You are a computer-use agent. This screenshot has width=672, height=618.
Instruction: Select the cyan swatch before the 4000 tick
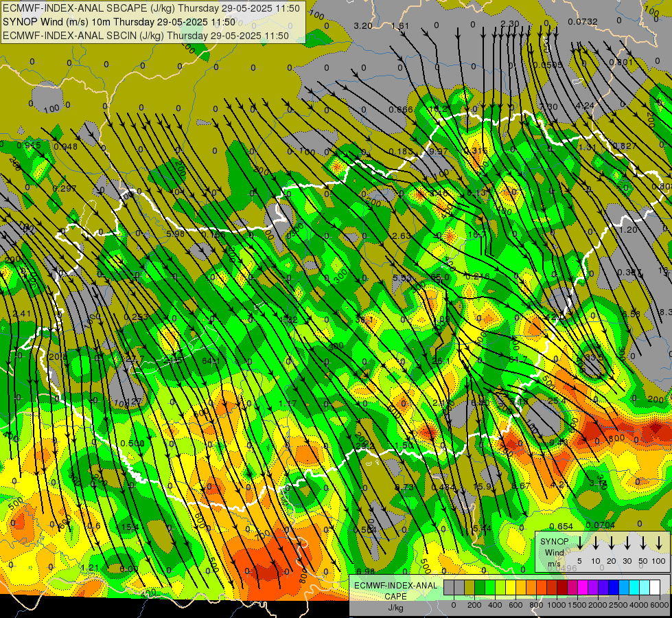tap(634, 588)
